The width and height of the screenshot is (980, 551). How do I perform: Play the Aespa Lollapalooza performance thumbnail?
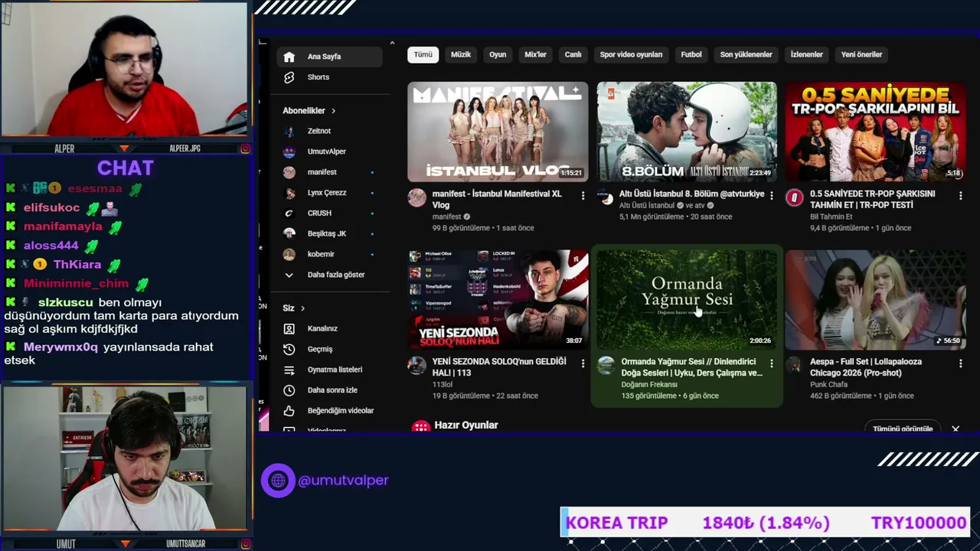(876, 299)
